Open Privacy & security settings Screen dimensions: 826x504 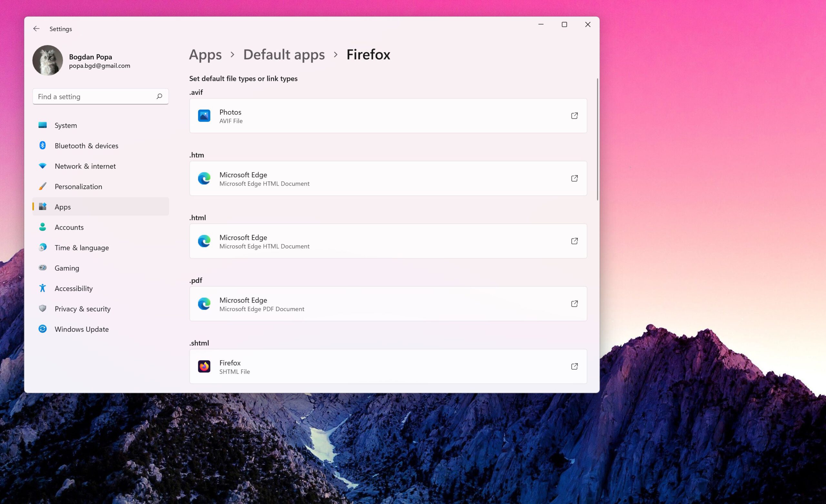pos(101,309)
